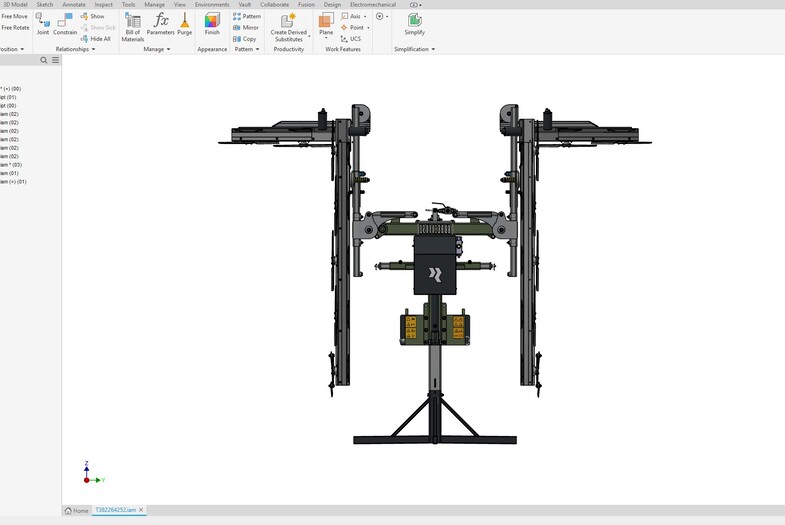This screenshot has height=525, width=785.
Task: Click the Joint tool icon
Action: click(x=42, y=21)
